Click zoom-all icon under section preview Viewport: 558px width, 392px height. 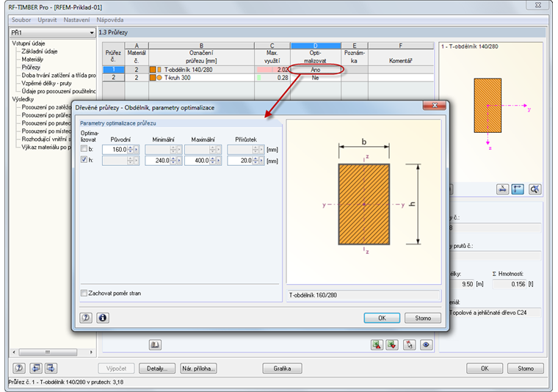tap(535, 189)
